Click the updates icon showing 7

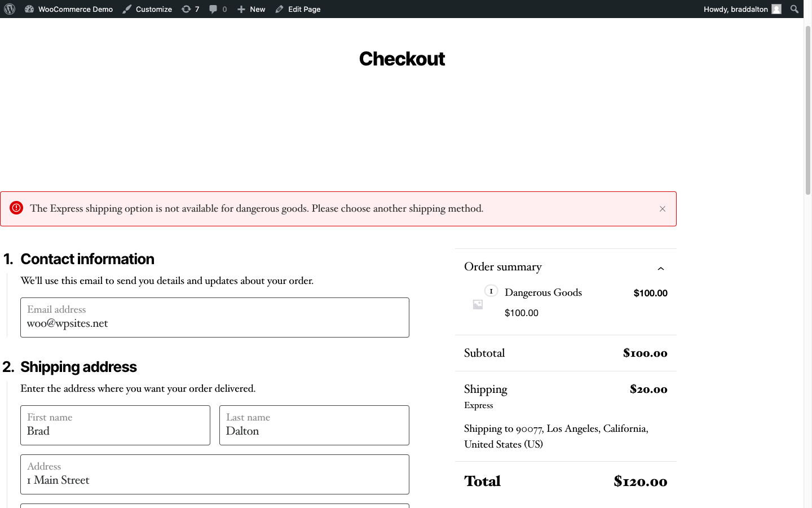click(x=190, y=9)
